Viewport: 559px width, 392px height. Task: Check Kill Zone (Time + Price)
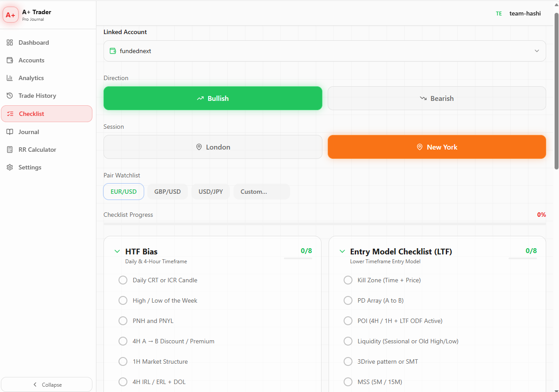348,280
